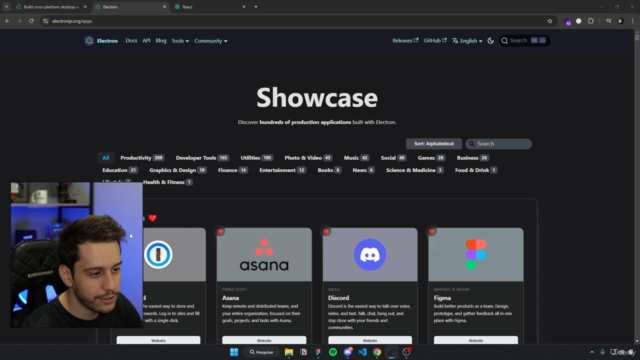Open a new browser tab
Image resolution: width=640 pixels, height=360 pixels.
coord(256,7)
